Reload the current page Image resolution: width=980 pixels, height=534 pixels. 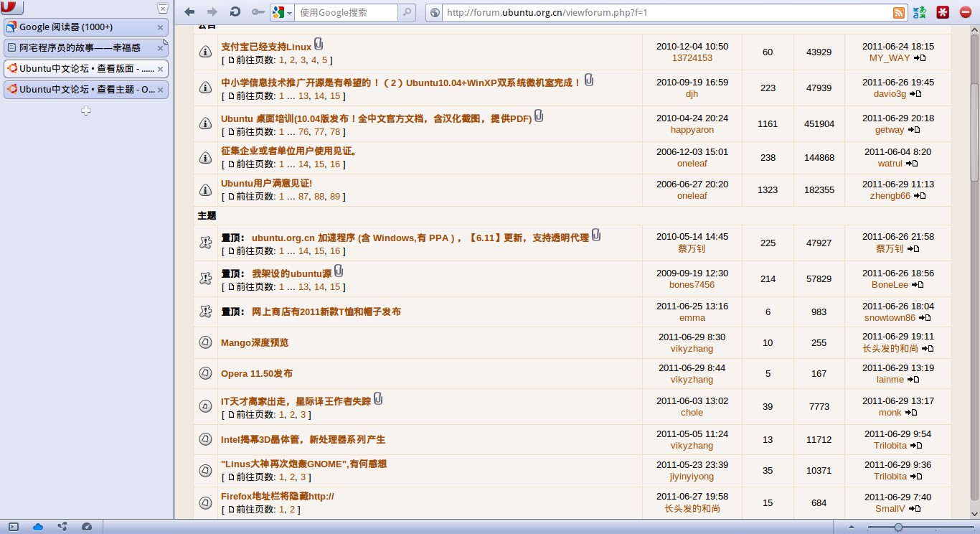pyautogui.click(x=235, y=12)
